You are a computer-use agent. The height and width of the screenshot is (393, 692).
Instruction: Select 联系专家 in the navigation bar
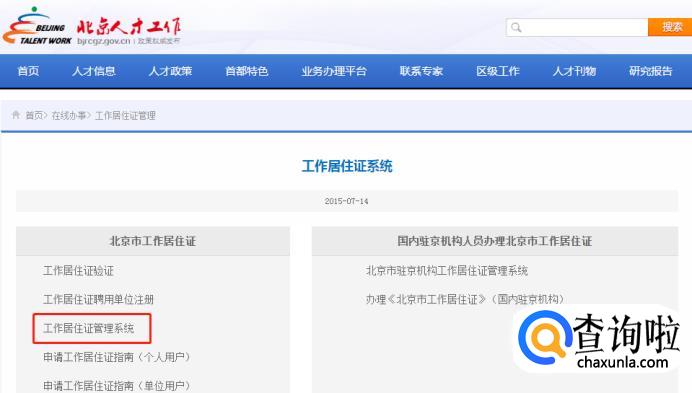point(421,71)
